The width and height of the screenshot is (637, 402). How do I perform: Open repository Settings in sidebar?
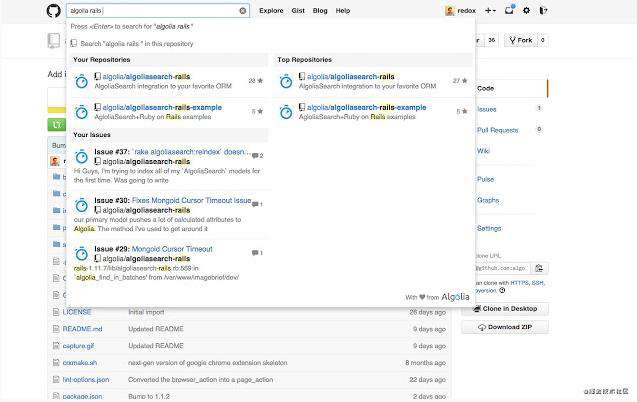click(489, 228)
